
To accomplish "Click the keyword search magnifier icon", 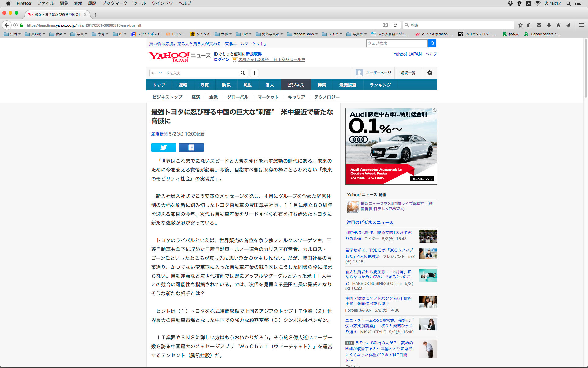I will point(243,73).
